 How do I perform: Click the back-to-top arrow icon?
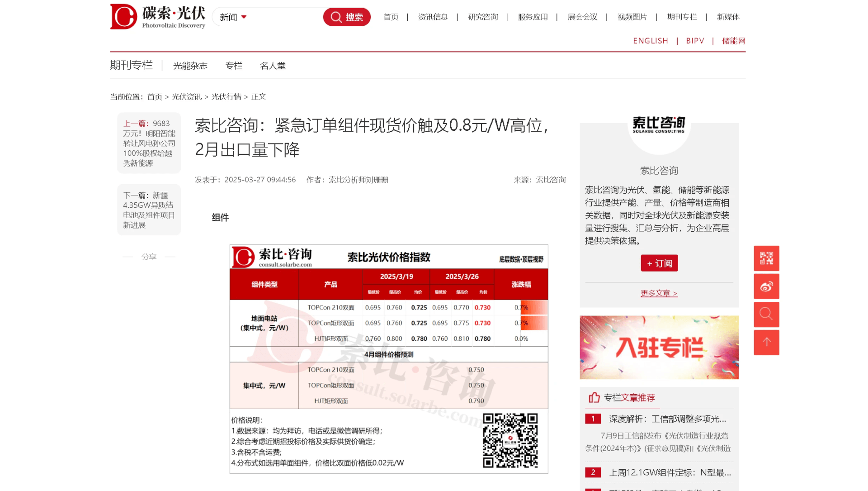[x=766, y=343]
